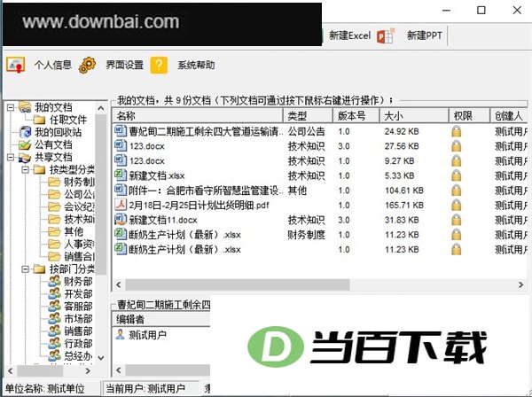This screenshot has height=397, width=532.
Task: Open 公有文档 checkmark folder icon
Action: pos(25,144)
